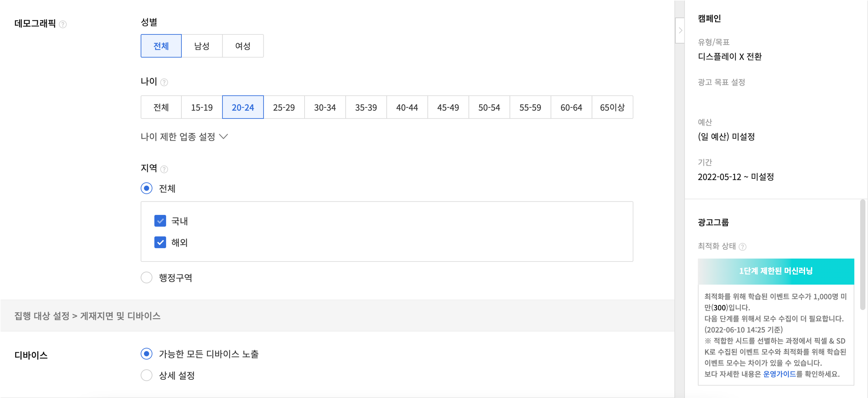
Task: Open the 운영가이드 link
Action: coord(779,374)
